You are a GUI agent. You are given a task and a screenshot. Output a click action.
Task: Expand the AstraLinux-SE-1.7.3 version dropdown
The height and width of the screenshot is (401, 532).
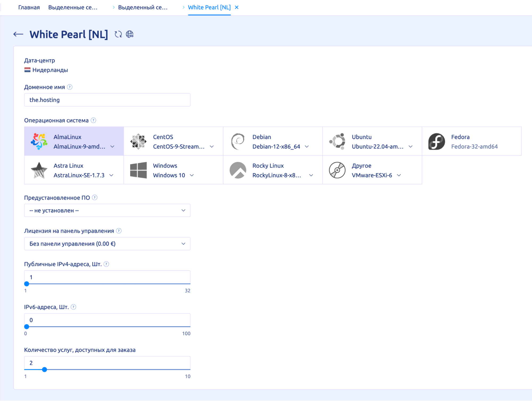[x=112, y=175]
